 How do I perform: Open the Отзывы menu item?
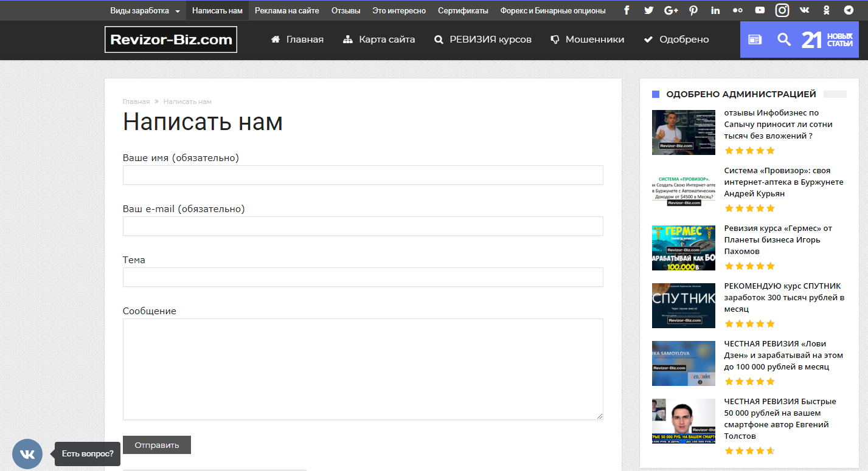345,10
